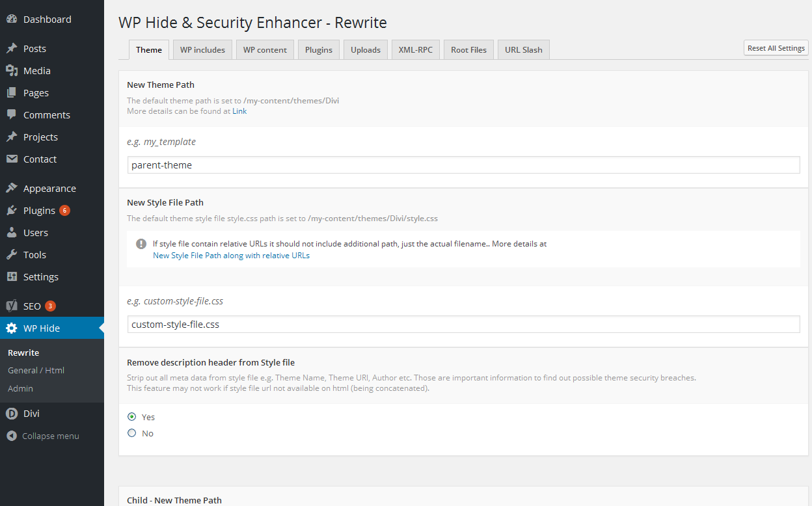Click the Dashboard gauge icon

click(12, 20)
